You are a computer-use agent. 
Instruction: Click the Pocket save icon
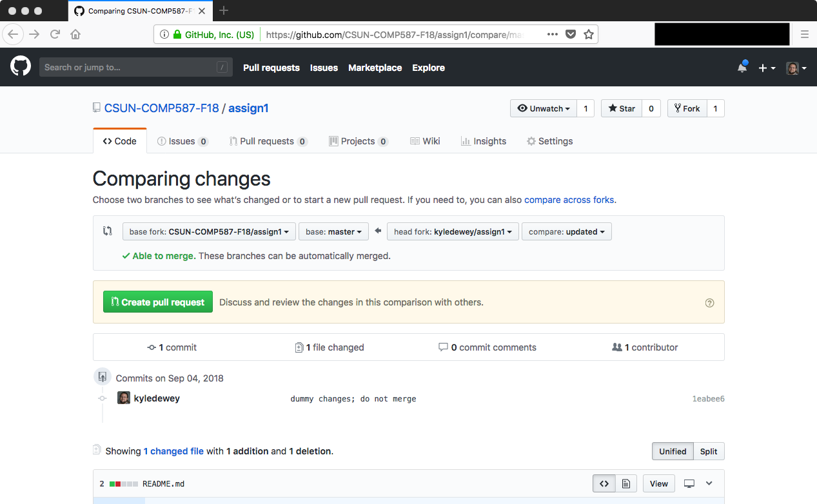(571, 34)
